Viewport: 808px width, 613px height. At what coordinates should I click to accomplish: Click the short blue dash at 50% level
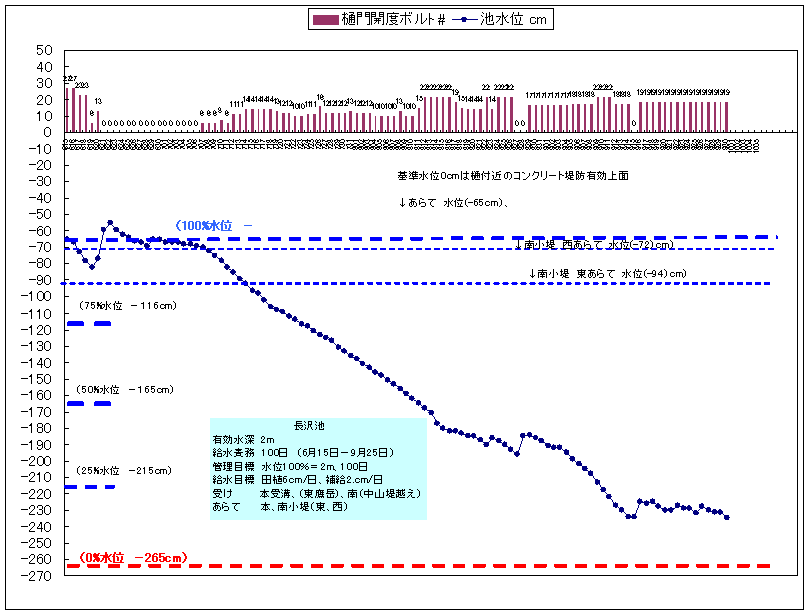pyautogui.click(x=89, y=403)
